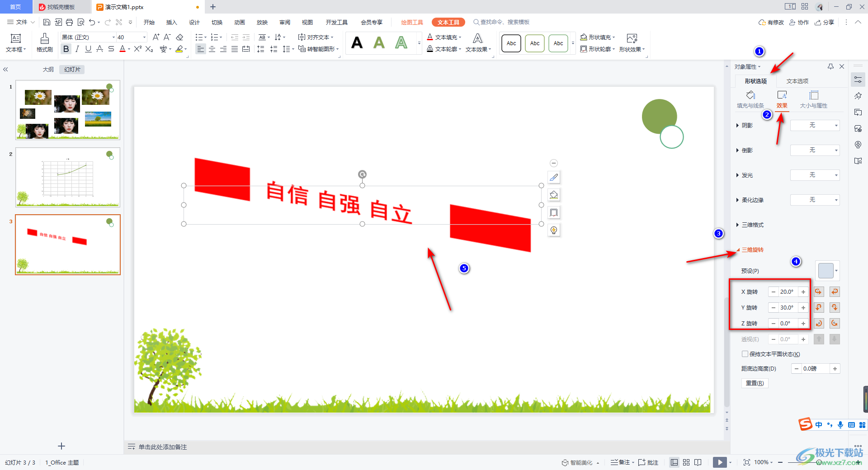Switch to Outline view tab

coord(48,69)
